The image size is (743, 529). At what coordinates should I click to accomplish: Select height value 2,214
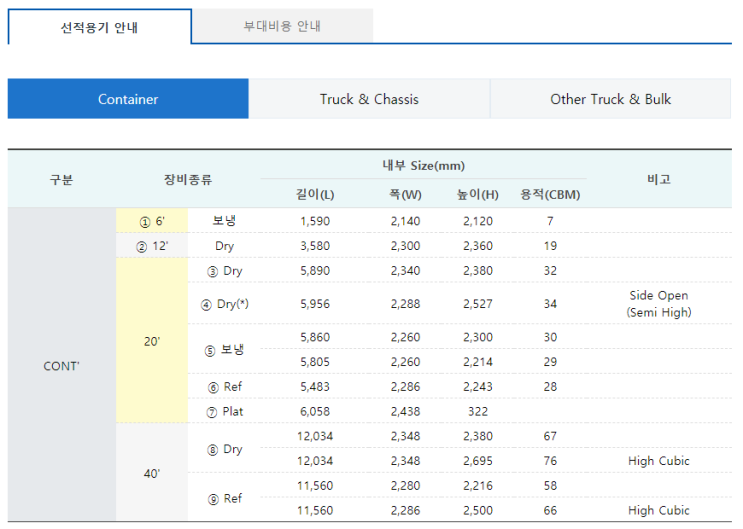[478, 362]
